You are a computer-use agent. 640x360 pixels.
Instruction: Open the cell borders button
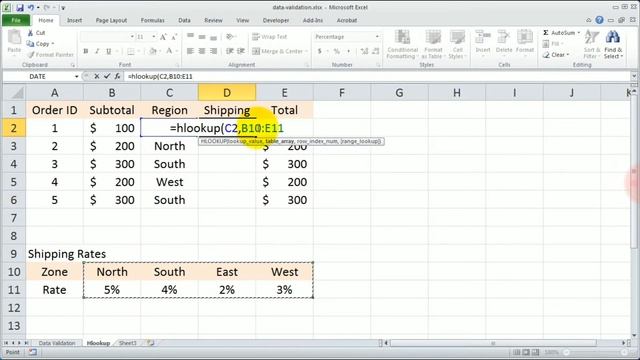point(131,51)
